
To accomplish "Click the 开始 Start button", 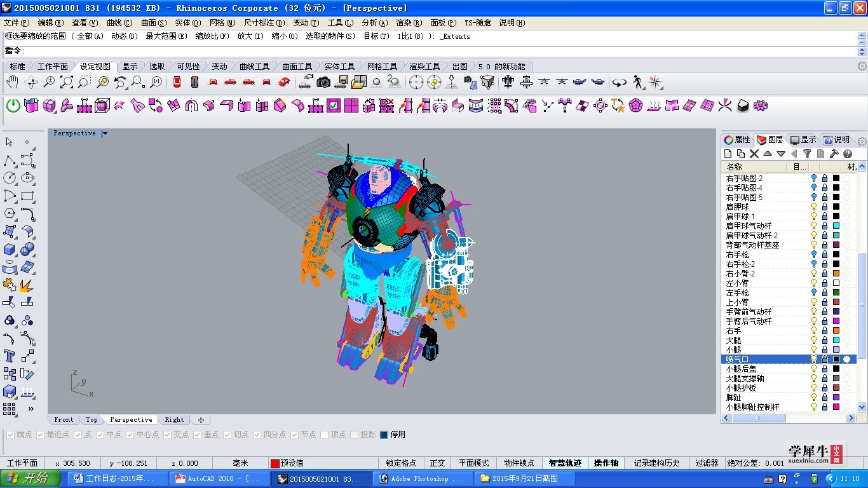I will point(31,478).
